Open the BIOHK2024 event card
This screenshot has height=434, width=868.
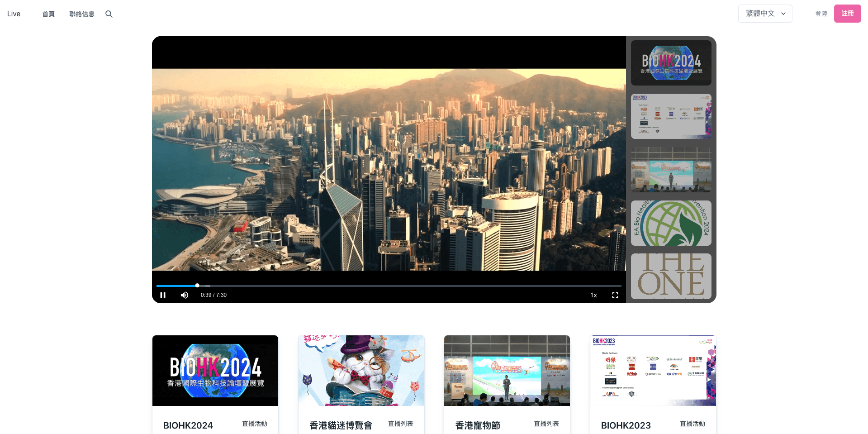coord(215,371)
